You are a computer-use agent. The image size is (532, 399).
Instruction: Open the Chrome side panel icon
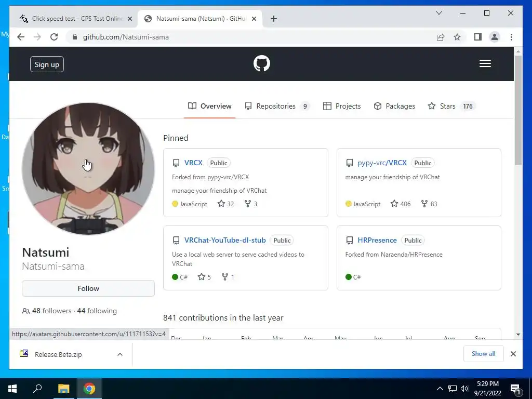(x=478, y=37)
